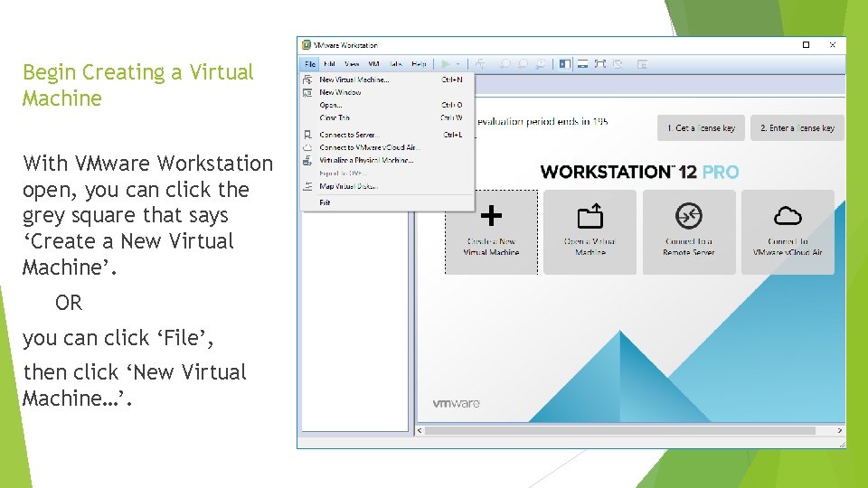
Task: Open the Help menu
Action: (x=419, y=64)
